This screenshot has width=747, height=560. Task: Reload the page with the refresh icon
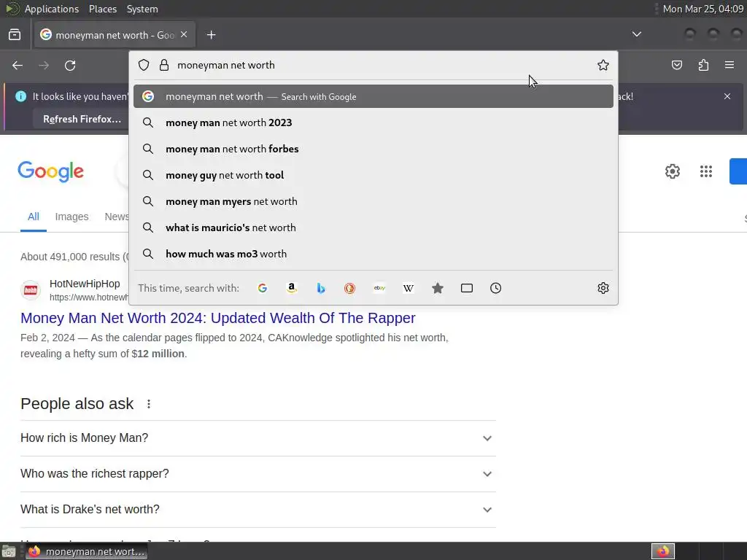click(x=70, y=65)
